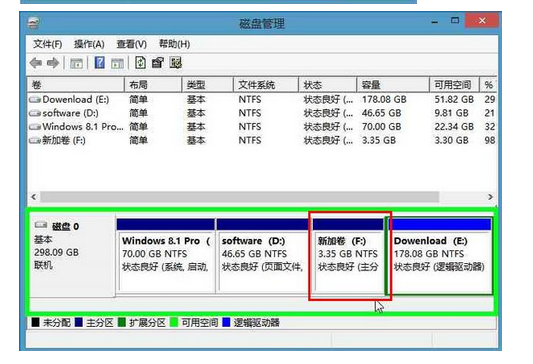Select the Windows 8.1 Pro partition block
Image resolution: width=533 pixels, height=364 pixels.
click(166, 255)
